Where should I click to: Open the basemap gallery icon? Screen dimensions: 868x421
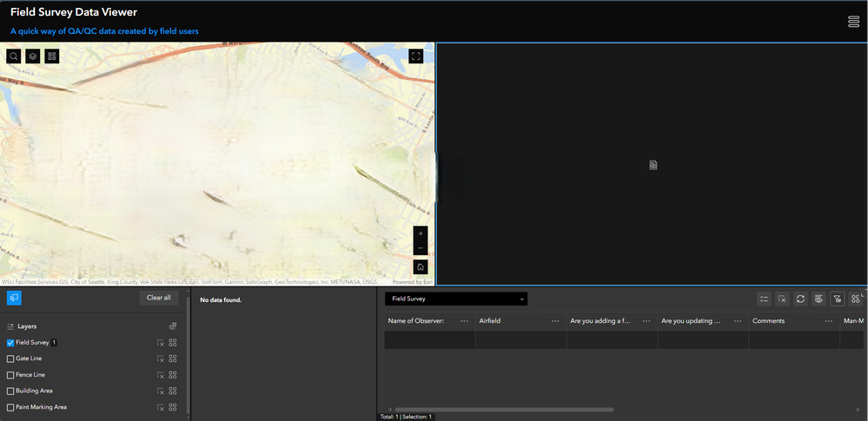coord(52,56)
